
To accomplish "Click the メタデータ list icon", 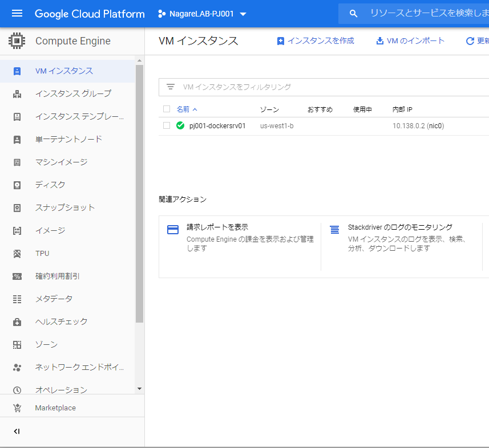I will [x=17, y=299].
